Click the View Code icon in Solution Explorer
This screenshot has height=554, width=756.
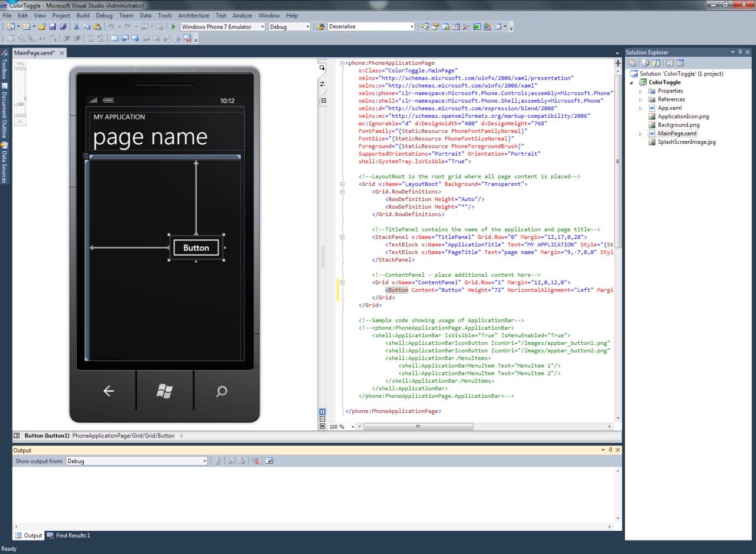pyautogui.click(x=670, y=63)
